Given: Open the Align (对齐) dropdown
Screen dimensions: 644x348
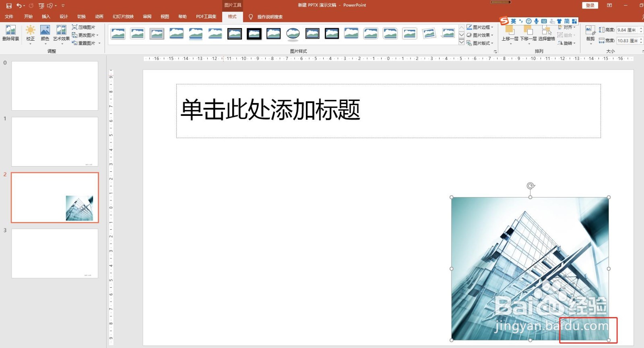Looking at the screenshot, I should pyautogui.click(x=567, y=27).
